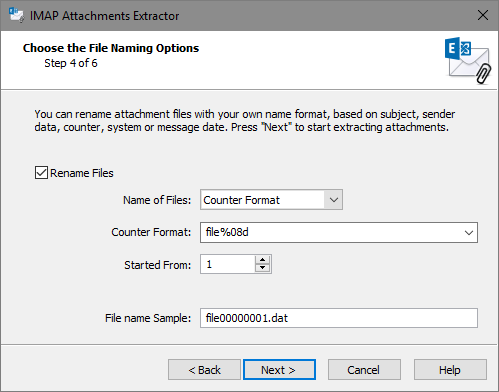Cancel the extractor wizard
The height and width of the screenshot is (392, 499).
(364, 370)
